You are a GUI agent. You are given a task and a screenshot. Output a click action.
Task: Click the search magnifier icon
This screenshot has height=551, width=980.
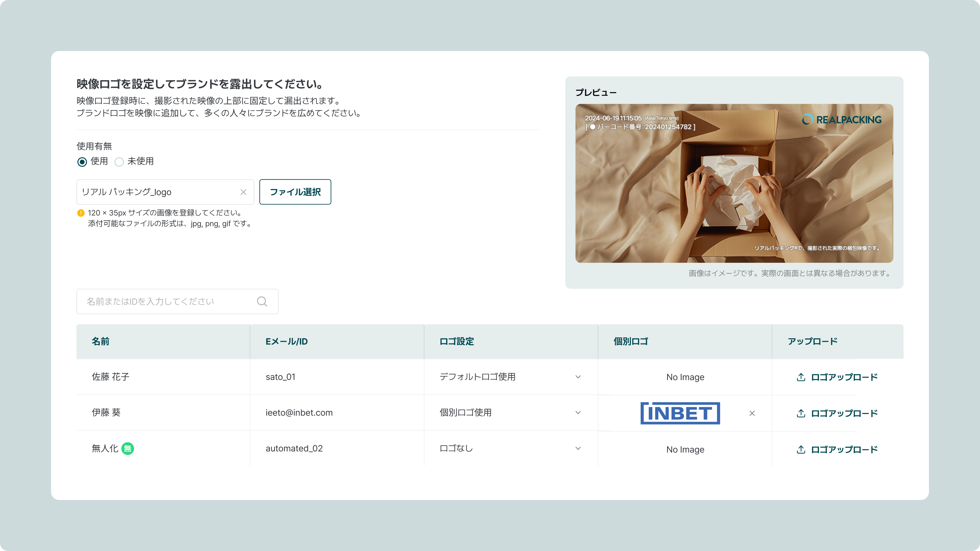coord(262,302)
